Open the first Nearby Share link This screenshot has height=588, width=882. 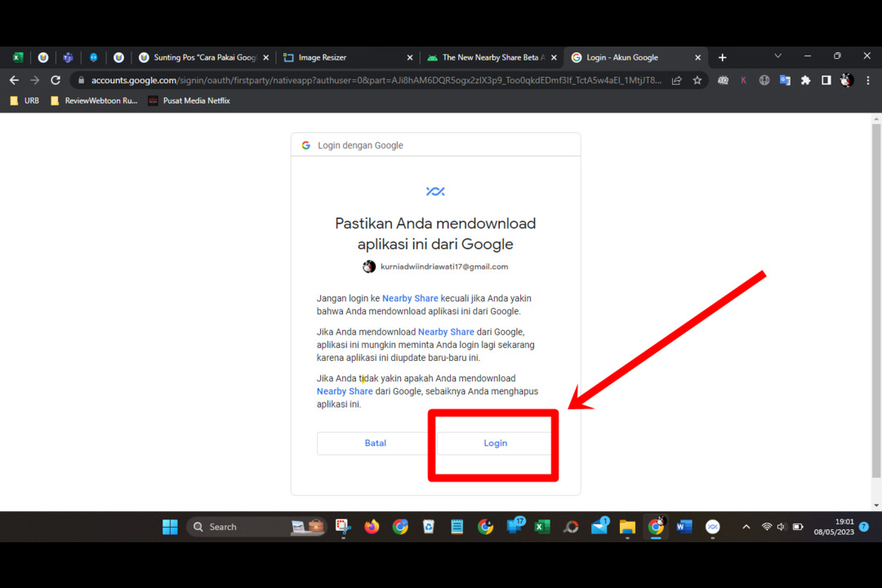click(x=410, y=298)
